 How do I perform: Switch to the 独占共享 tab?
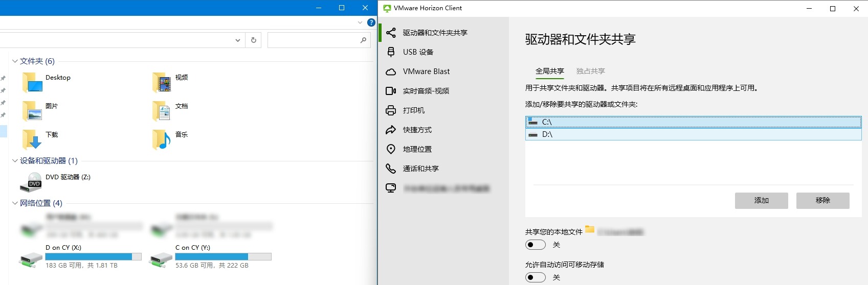pos(590,71)
